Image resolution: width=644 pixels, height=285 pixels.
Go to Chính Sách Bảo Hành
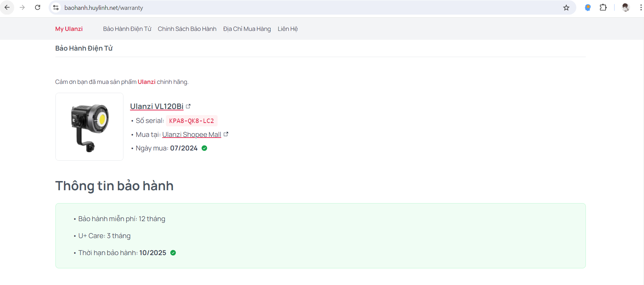(x=187, y=29)
